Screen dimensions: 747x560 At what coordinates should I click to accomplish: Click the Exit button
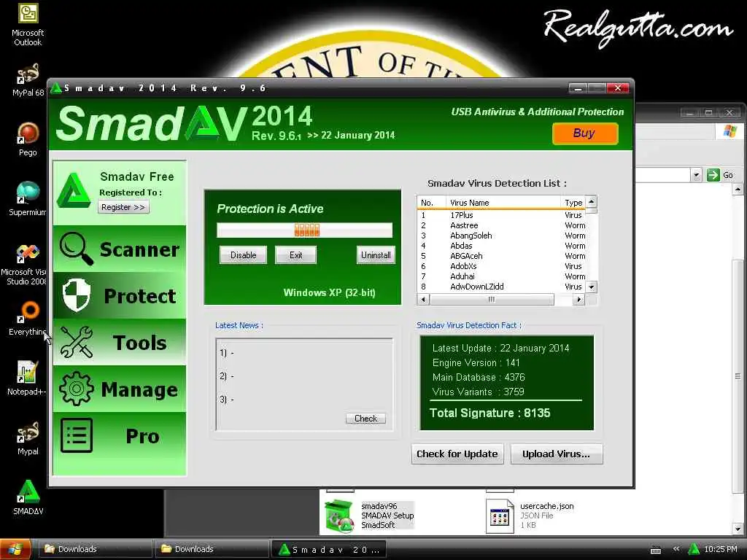coord(295,255)
